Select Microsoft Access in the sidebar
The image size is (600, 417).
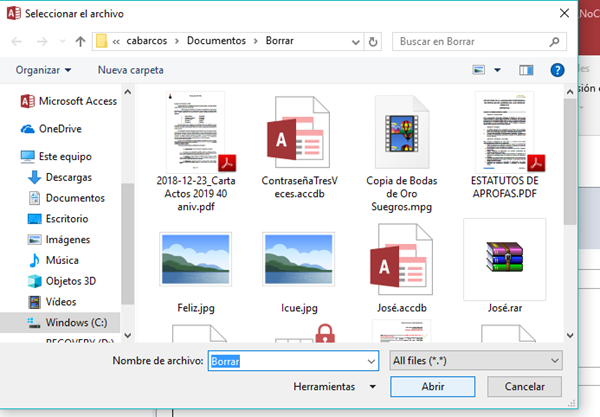coord(69,101)
